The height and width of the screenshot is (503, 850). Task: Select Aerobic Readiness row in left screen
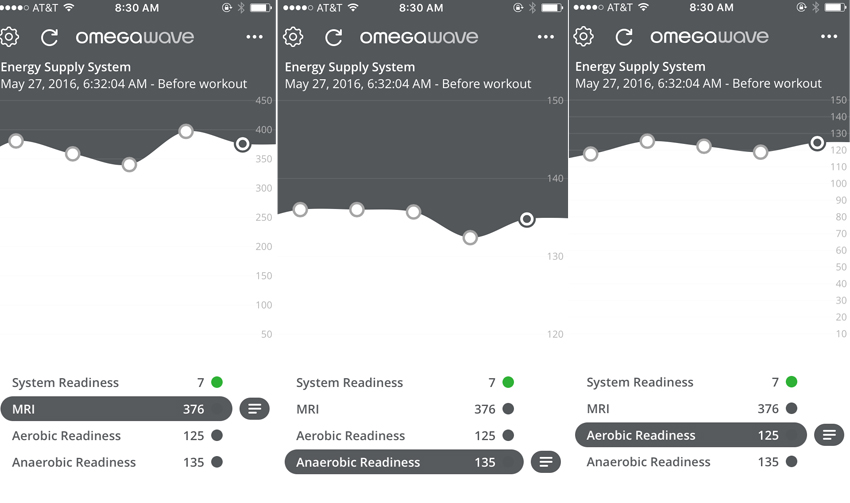click(x=115, y=436)
